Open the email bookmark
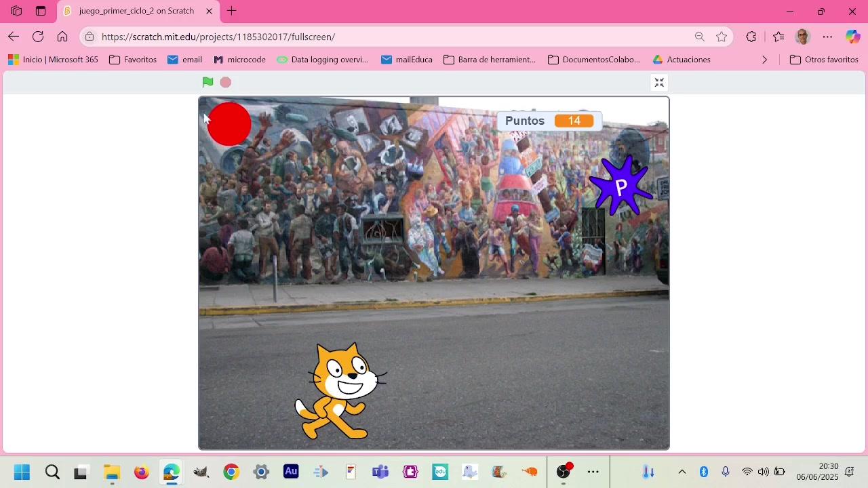This screenshot has height=488, width=868. [184, 60]
